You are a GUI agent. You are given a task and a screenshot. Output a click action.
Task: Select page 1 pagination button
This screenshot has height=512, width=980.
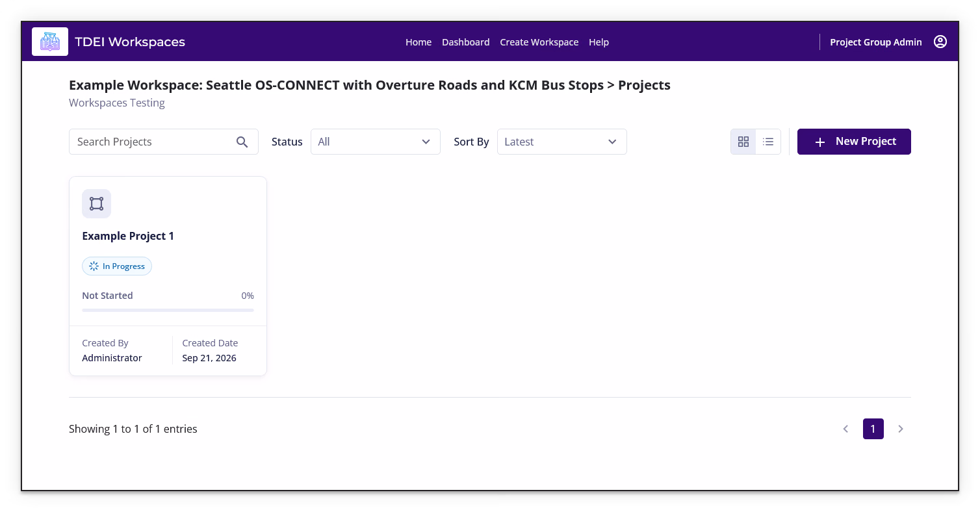point(873,429)
